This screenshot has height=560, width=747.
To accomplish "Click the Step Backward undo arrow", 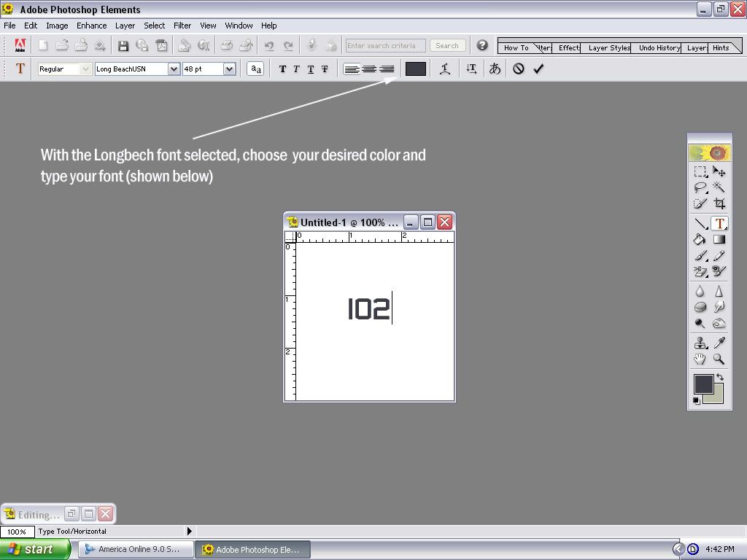I will (x=269, y=46).
